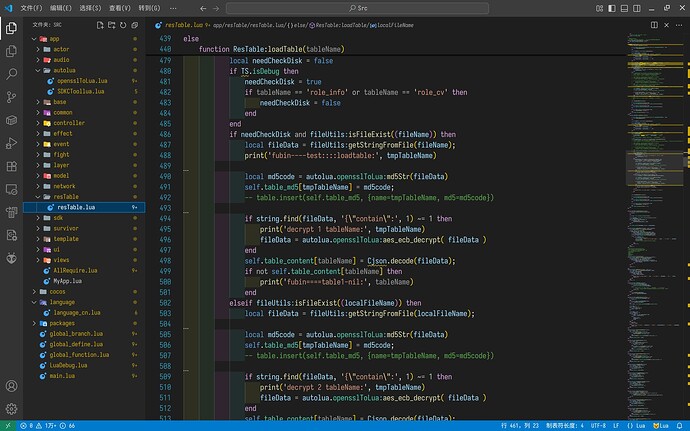Expand the audio folder

pos(38,60)
